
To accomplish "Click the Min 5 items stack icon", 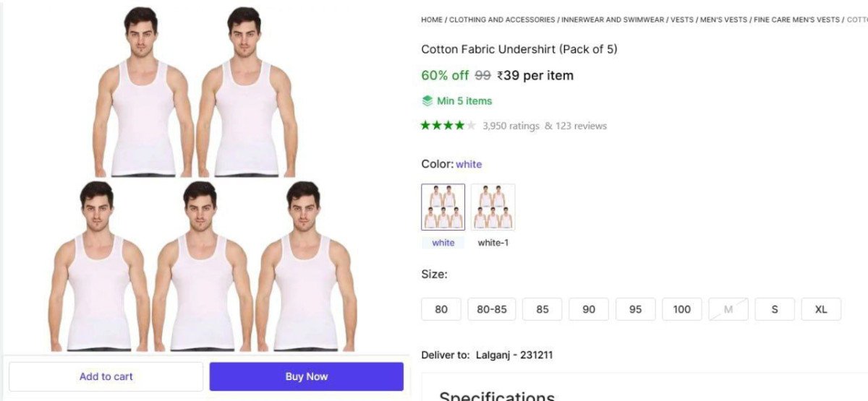I will tap(427, 101).
